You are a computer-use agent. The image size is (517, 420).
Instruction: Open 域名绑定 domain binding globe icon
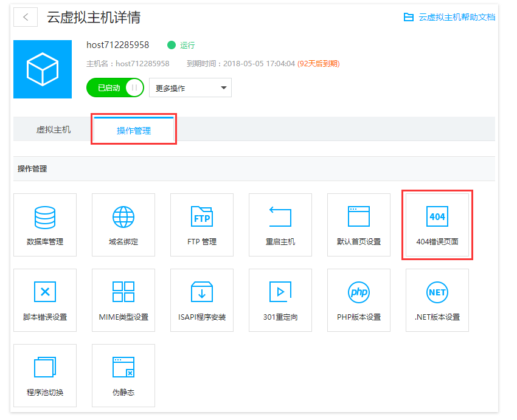(123, 217)
